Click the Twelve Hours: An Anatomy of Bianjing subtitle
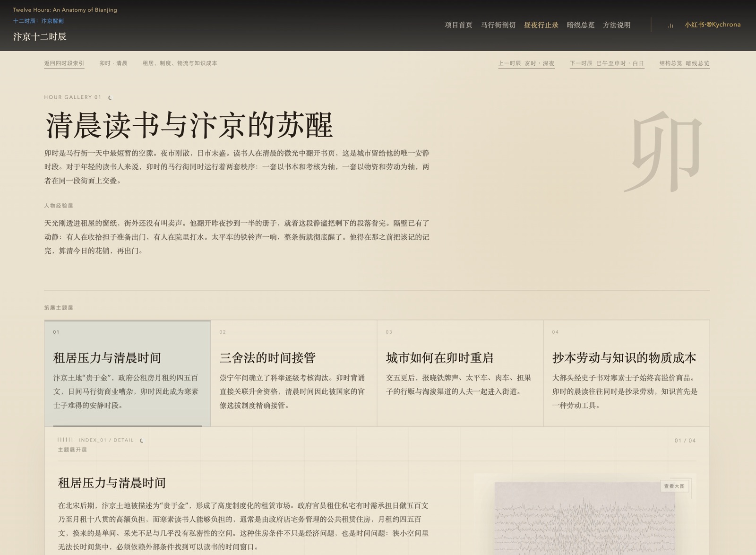This screenshot has height=555, width=756. pos(65,10)
